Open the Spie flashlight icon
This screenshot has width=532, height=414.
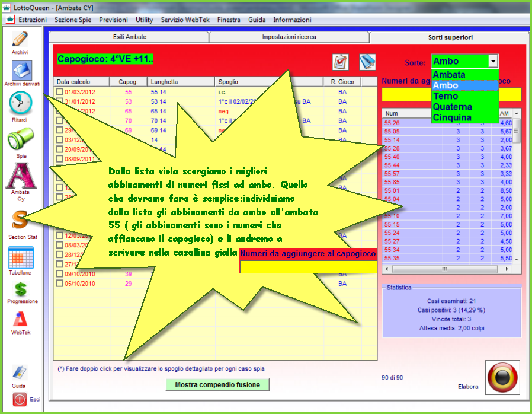tap(21, 138)
